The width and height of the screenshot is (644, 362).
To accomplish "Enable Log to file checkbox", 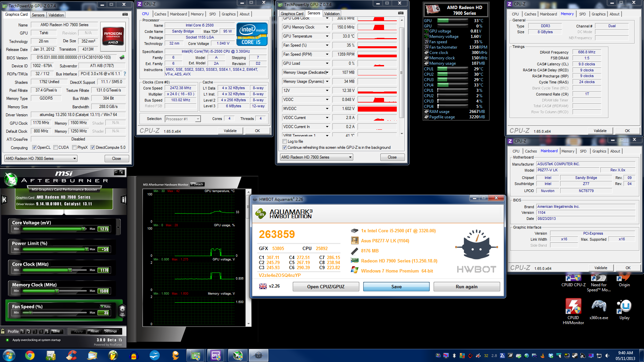I will [x=284, y=141].
